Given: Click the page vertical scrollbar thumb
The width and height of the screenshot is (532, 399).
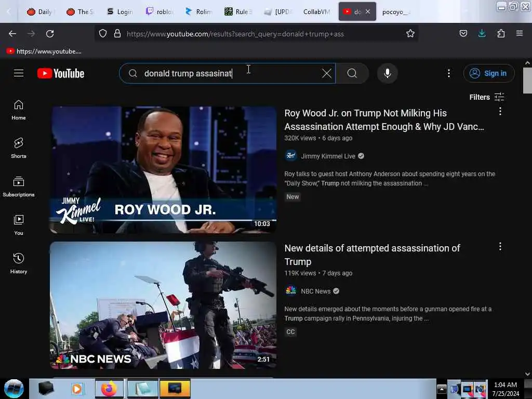Looking at the screenshot, I should click(x=527, y=81).
